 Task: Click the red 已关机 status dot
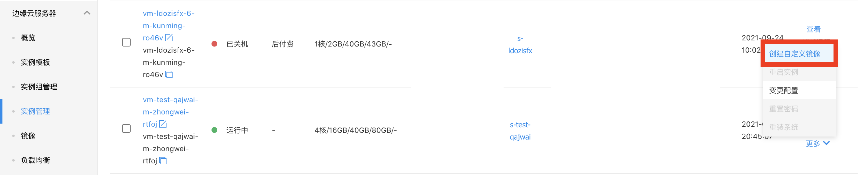coord(214,44)
